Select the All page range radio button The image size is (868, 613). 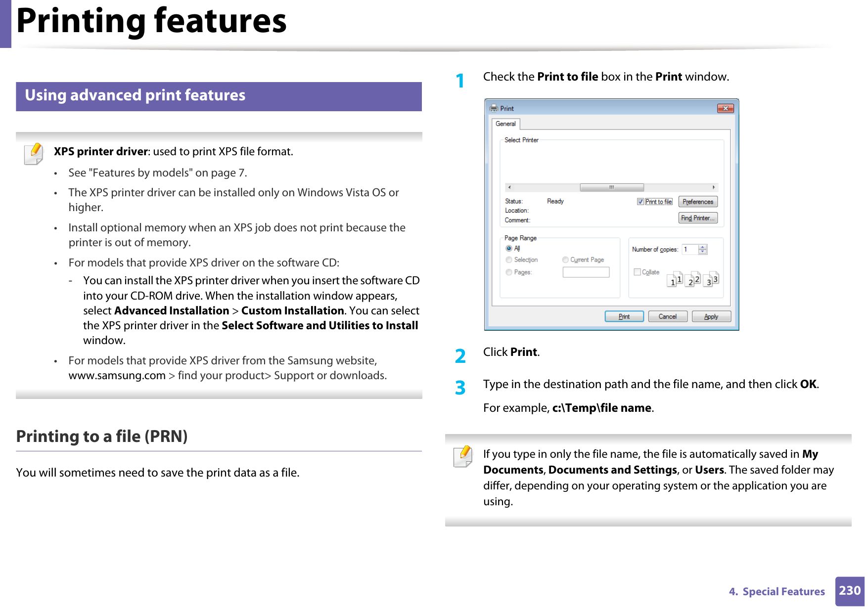click(x=509, y=248)
